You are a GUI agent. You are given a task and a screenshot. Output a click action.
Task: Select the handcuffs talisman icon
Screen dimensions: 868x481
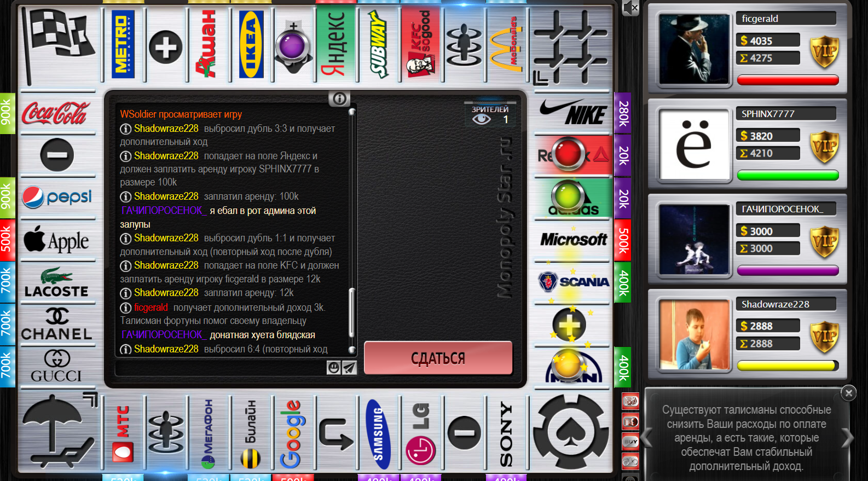pyautogui.click(x=630, y=461)
